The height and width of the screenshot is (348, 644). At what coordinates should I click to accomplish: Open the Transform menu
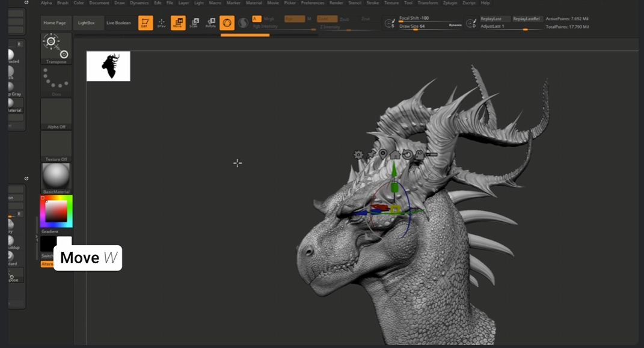(428, 3)
